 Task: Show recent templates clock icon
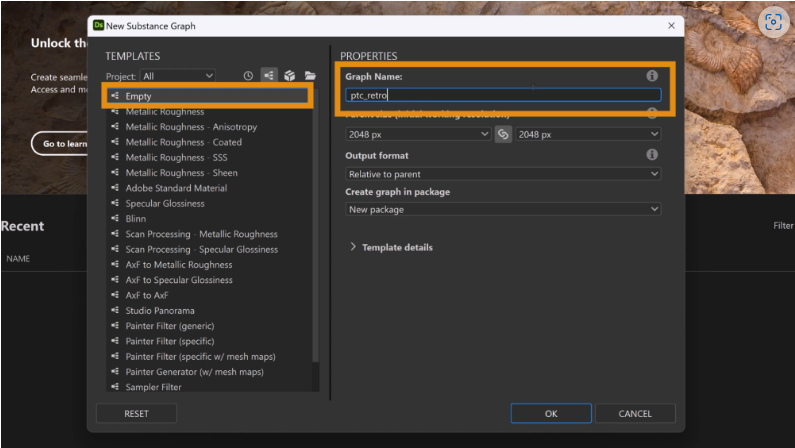pos(248,76)
